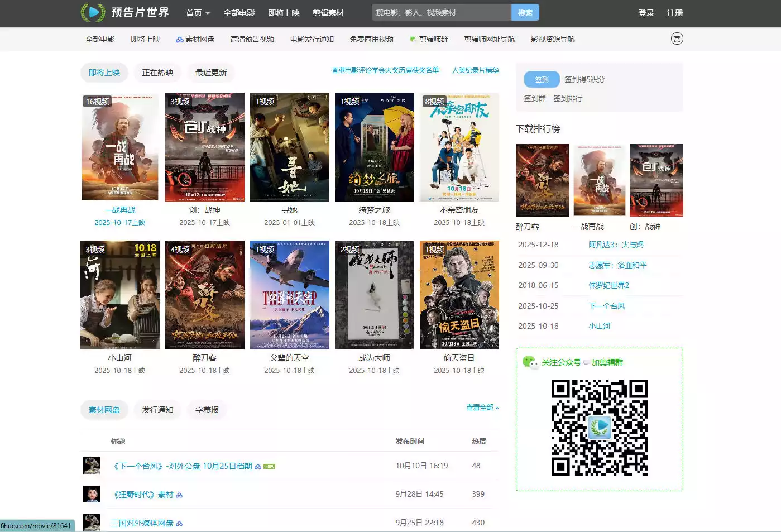Open 素材网盘 in the sub navigation
Viewport: 781px width, 532px height.
pos(195,39)
